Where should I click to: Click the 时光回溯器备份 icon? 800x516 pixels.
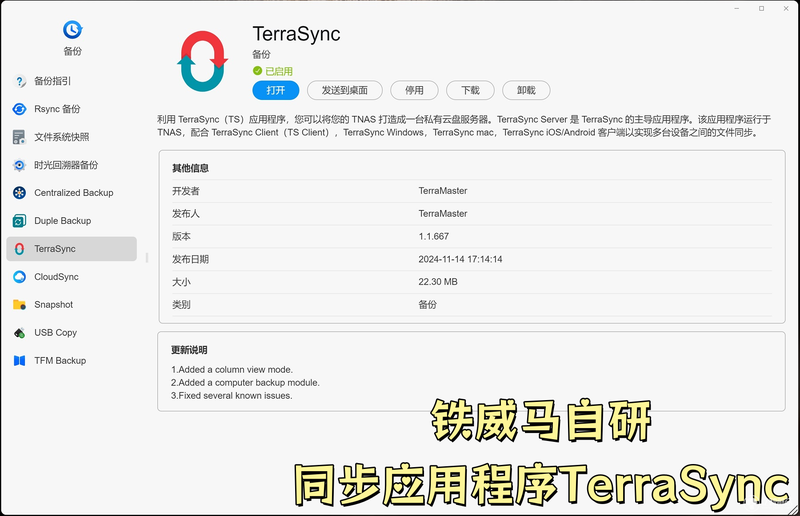pos(19,165)
